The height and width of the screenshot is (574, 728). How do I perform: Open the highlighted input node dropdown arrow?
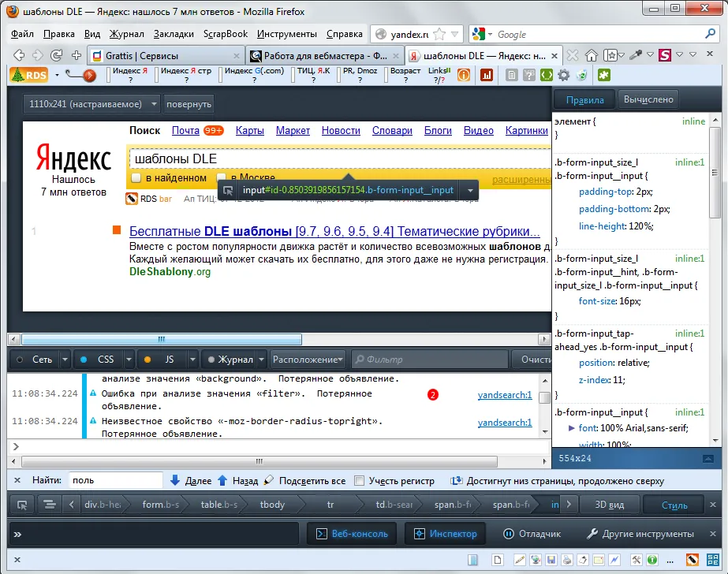tap(470, 190)
